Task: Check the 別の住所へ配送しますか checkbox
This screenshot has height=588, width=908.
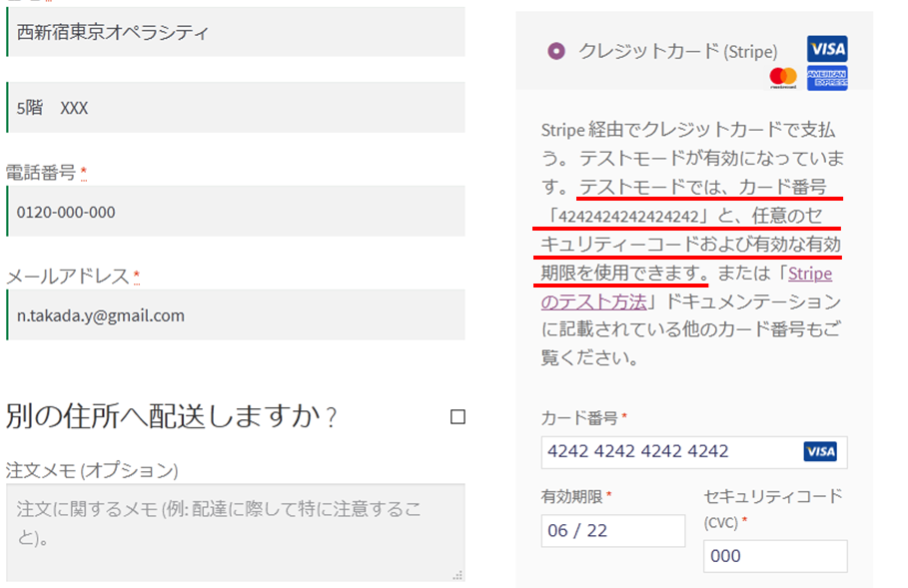Action: click(457, 416)
